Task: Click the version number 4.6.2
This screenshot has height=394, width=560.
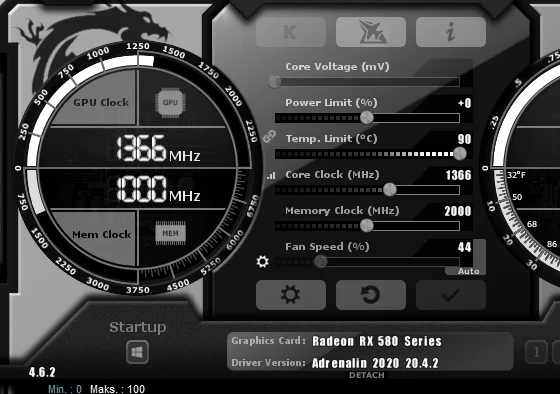Action: tap(42, 373)
